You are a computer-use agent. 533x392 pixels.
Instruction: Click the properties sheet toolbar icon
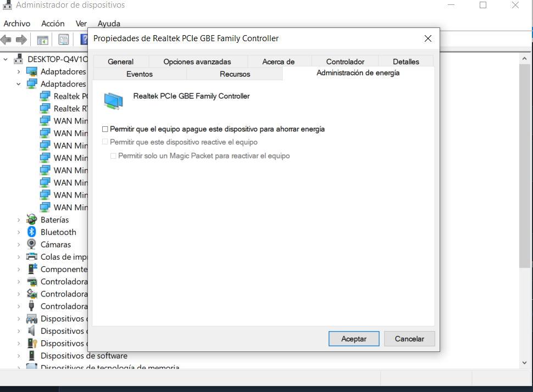click(x=64, y=40)
